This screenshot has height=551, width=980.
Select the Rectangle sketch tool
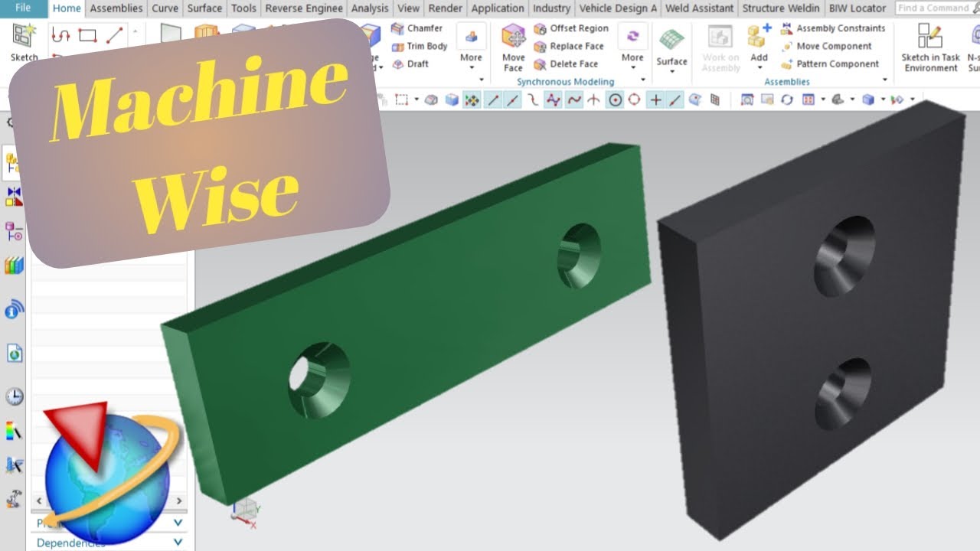[87, 35]
